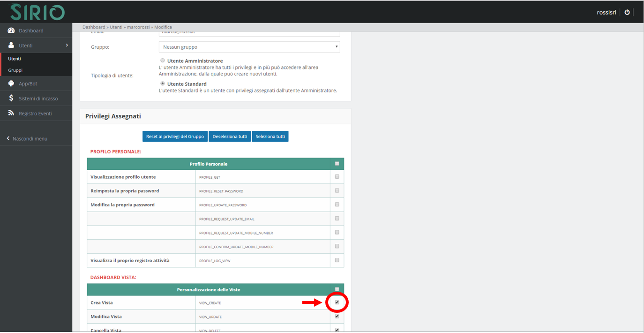
Task: Click the Dashboard gauge icon in sidebar
Action: pos(11,30)
